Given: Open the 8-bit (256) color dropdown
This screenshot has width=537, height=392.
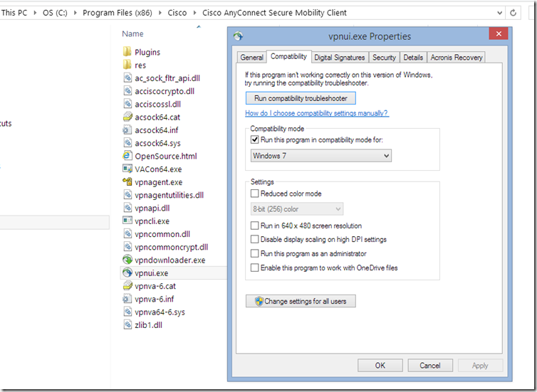Looking at the screenshot, I should [x=297, y=209].
